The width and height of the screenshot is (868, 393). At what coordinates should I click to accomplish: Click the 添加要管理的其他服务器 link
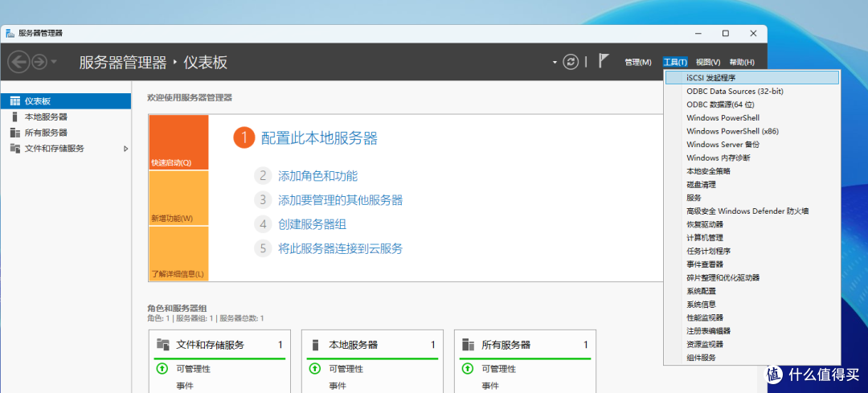[x=341, y=200]
